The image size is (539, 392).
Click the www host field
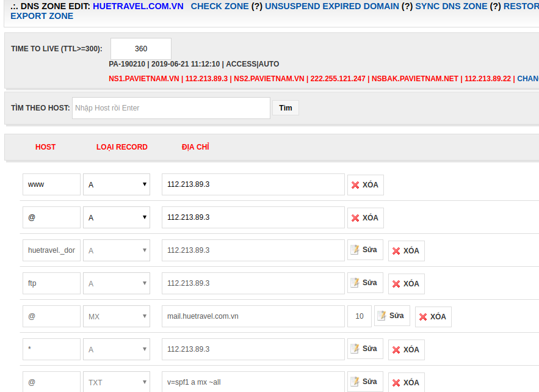coord(51,184)
